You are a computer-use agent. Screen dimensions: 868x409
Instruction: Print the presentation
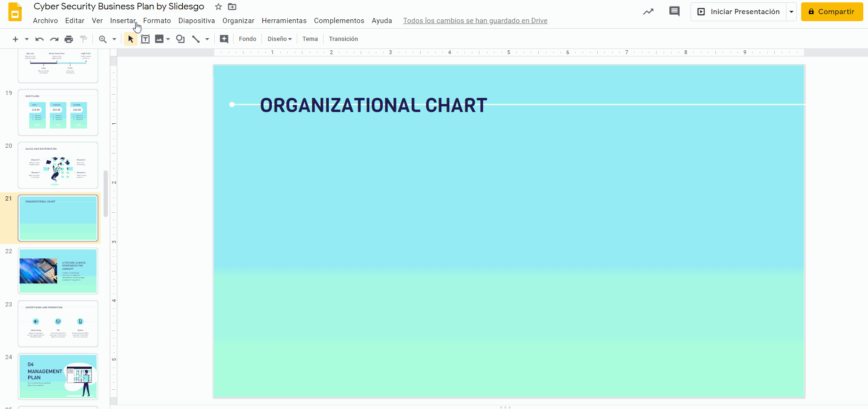tap(69, 39)
